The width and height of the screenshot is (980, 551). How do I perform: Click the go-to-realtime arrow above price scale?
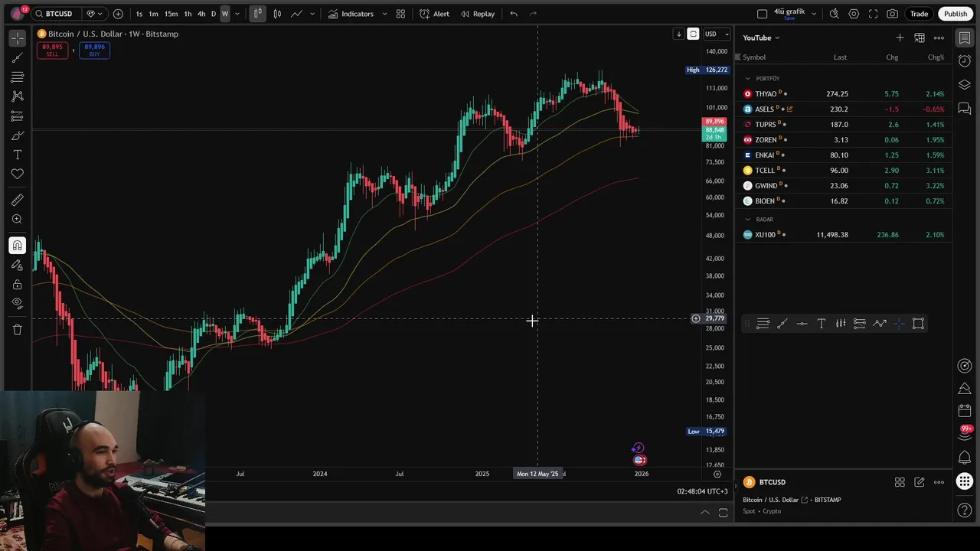click(x=678, y=34)
